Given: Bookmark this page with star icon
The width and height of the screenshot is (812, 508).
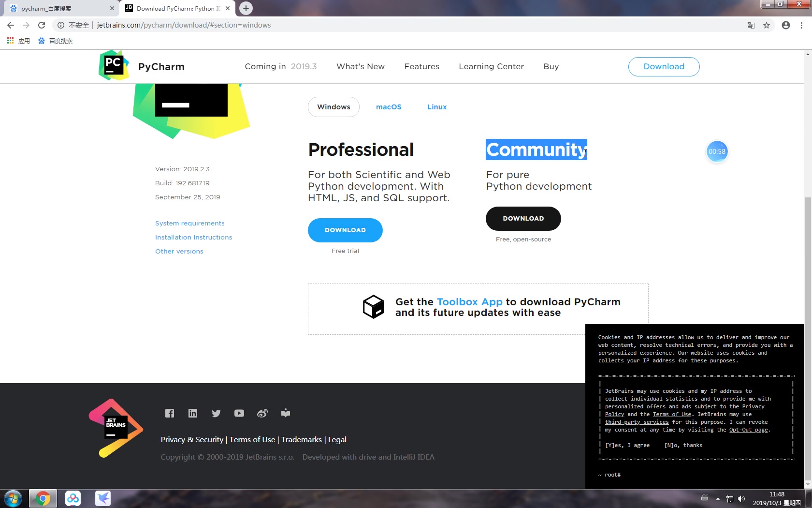Looking at the screenshot, I should (x=767, y=25).
